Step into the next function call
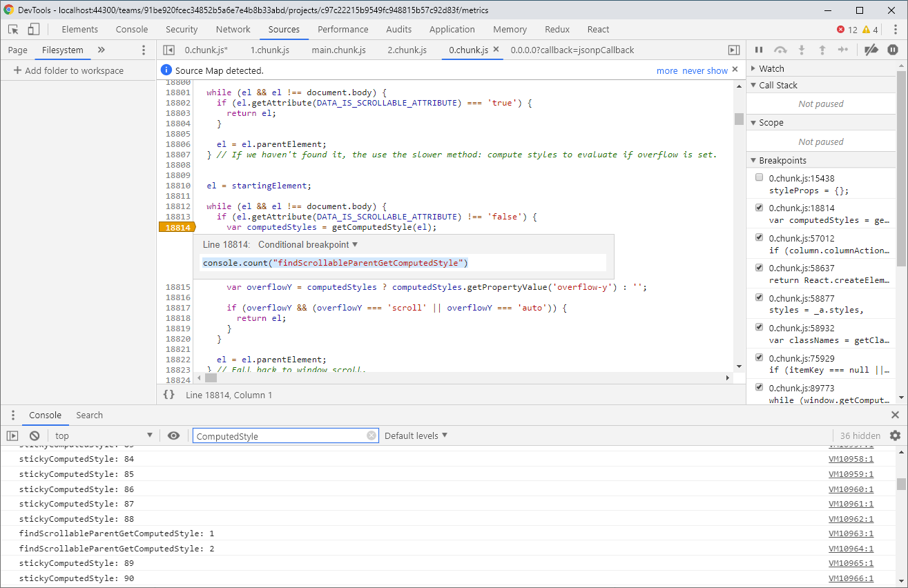The image size is (908, 588). pyautogui.click(x=802, y=50)
